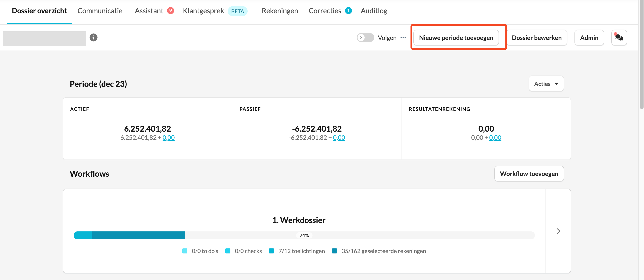Open the chat messages icon button
The width and height of the screenshot is (644, 280).
coord(619,38)
